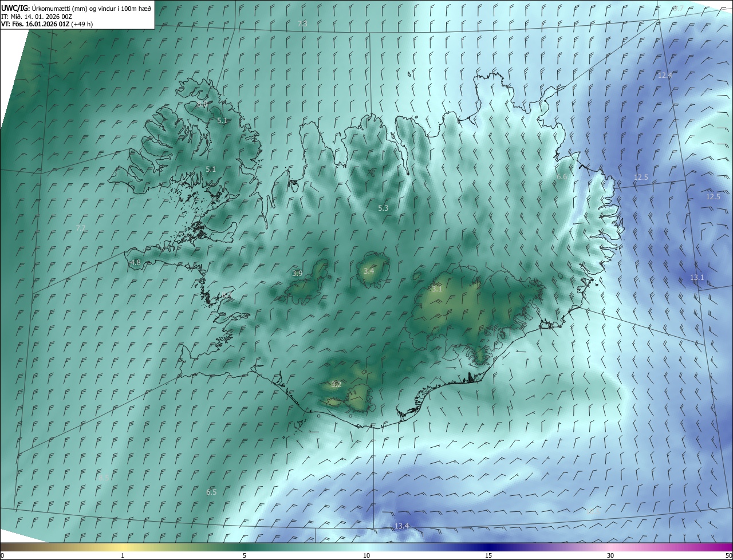Click the 3.2 value label on the map
Image resolution: width=733 pixels, height=560 pixels.
coord(336,385)
